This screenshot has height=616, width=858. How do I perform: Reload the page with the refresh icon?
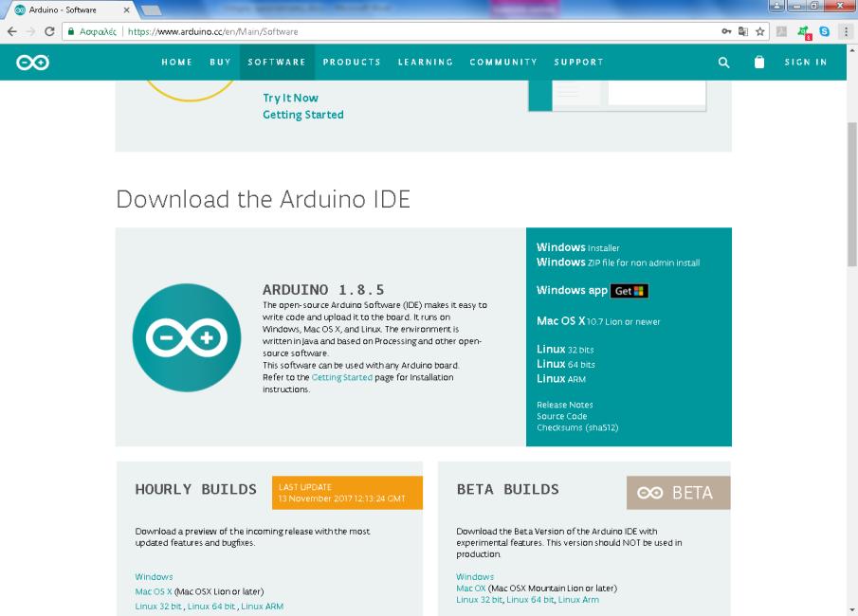(x=49, y=31)
